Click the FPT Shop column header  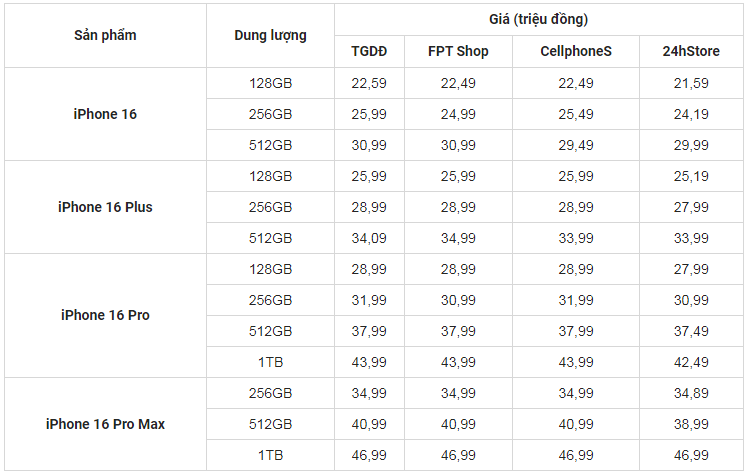pos(458,51)
